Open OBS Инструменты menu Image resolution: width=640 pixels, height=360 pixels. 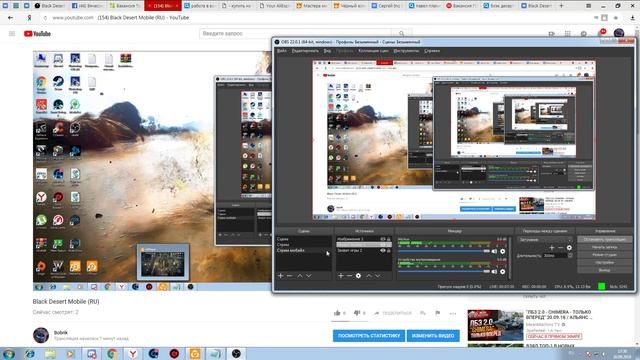pyautogui.click(x=406, y=51)
